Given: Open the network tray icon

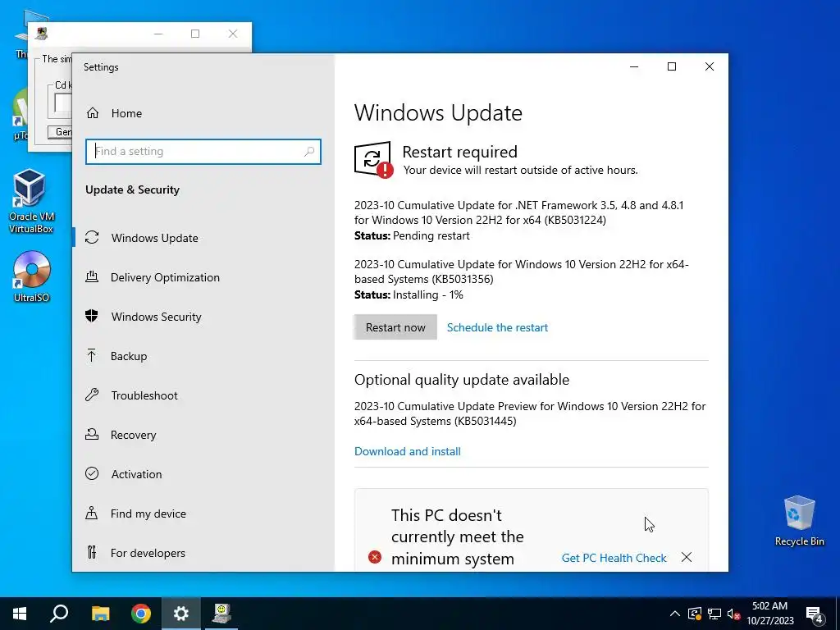Looking at the screenshot, I should click(x=714, y=614).
